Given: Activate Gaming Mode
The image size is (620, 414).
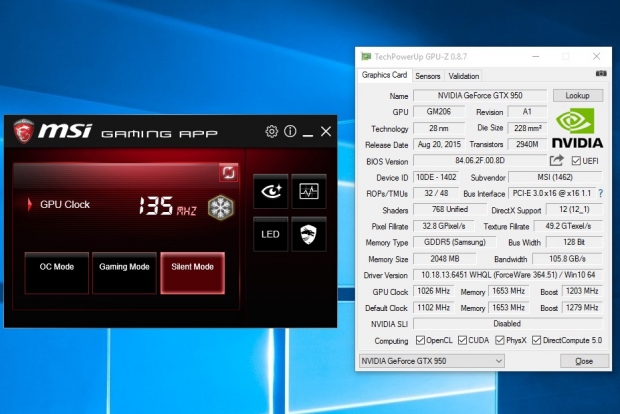Looking at the screenshot, I should point(124,273).
